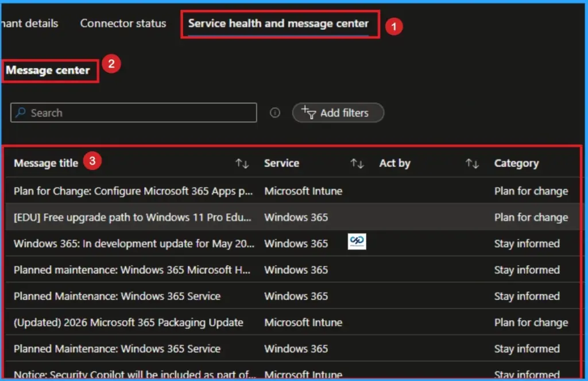This screenshot has height=381, width=588.
Task: Select Windows 365 cell in [EDU] Free upgrade row
Action: [296, 217]
